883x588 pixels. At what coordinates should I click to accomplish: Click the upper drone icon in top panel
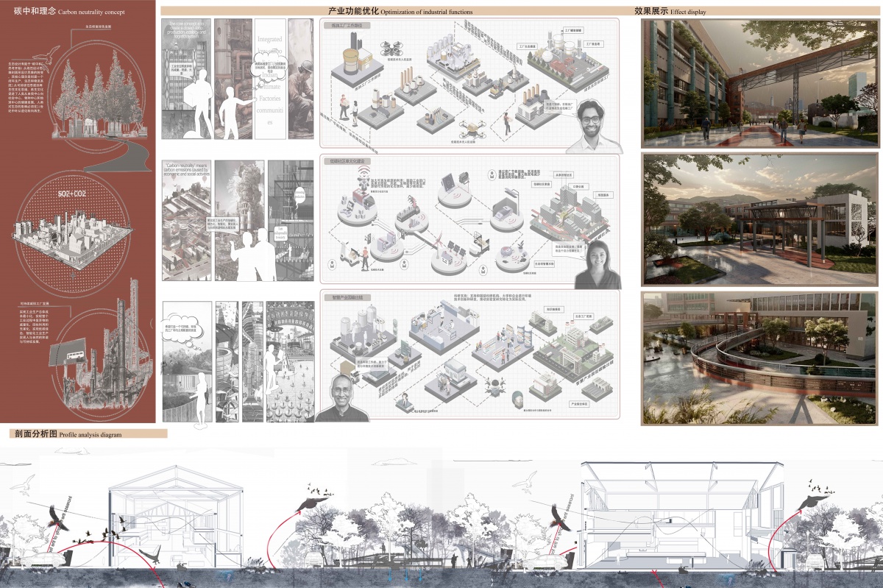pyautogui.click(x=393, y=49)
